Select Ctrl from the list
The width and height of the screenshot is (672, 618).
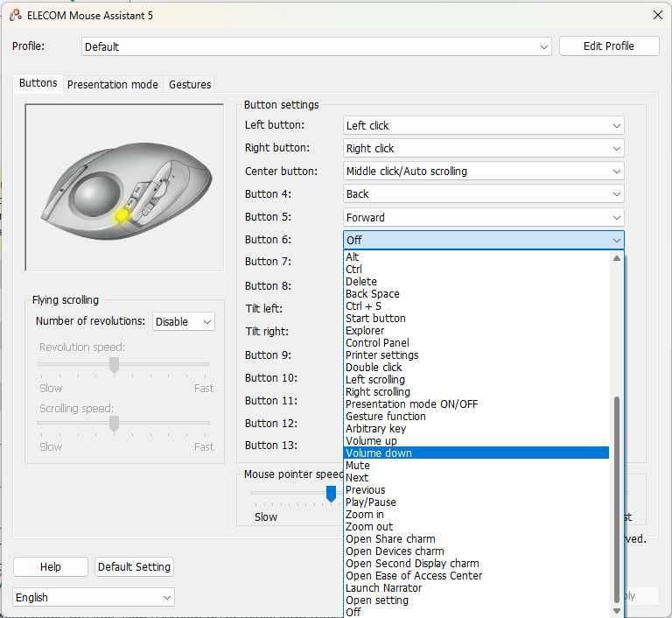pos(477,270)
